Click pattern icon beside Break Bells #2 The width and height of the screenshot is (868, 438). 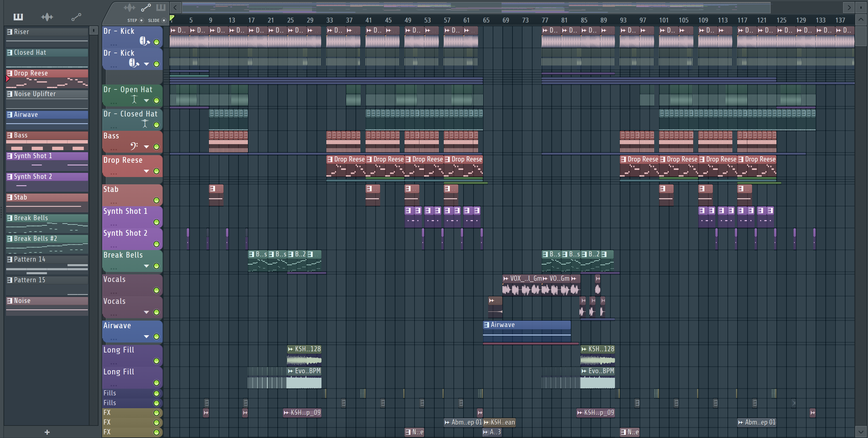tap(9, 238)
